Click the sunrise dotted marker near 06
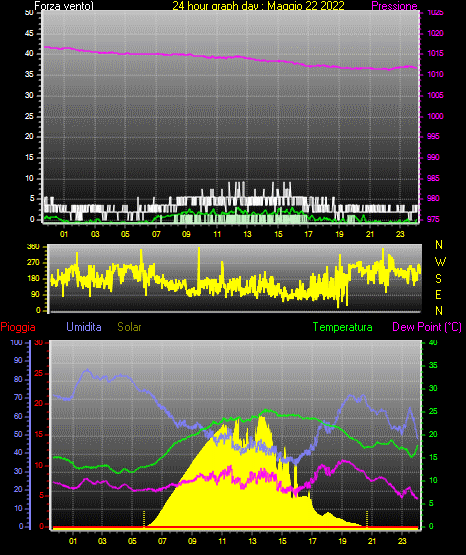466x555 pixels. (x=144, y=519)
